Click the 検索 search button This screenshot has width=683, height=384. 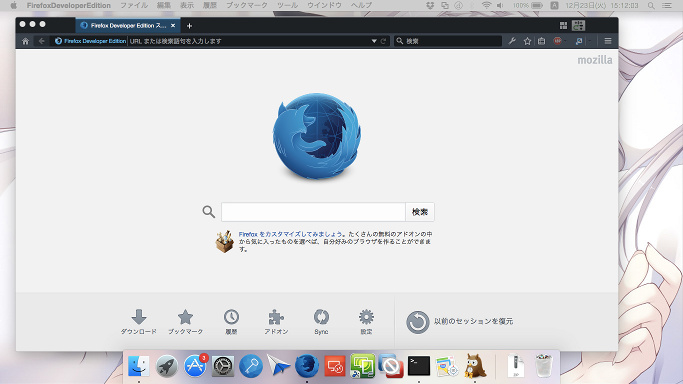click(x=420, y=212)
